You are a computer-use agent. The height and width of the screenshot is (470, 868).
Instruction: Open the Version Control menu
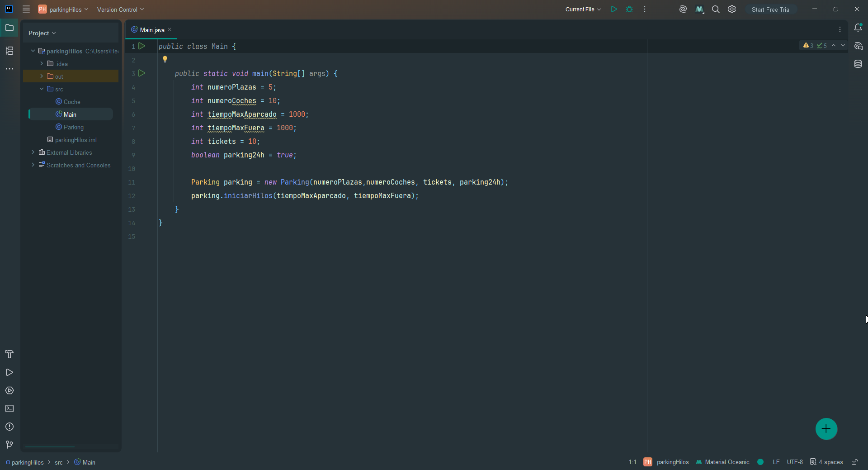coord(120,9)
